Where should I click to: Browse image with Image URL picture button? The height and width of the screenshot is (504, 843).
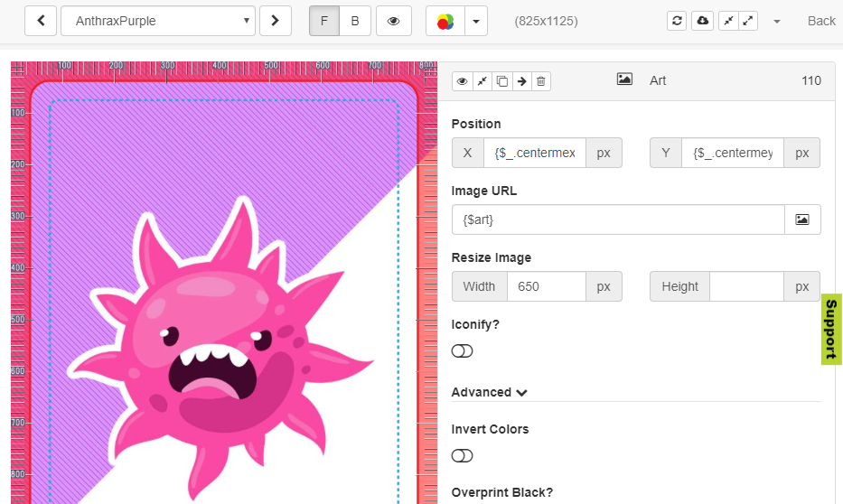pos(802,219)
